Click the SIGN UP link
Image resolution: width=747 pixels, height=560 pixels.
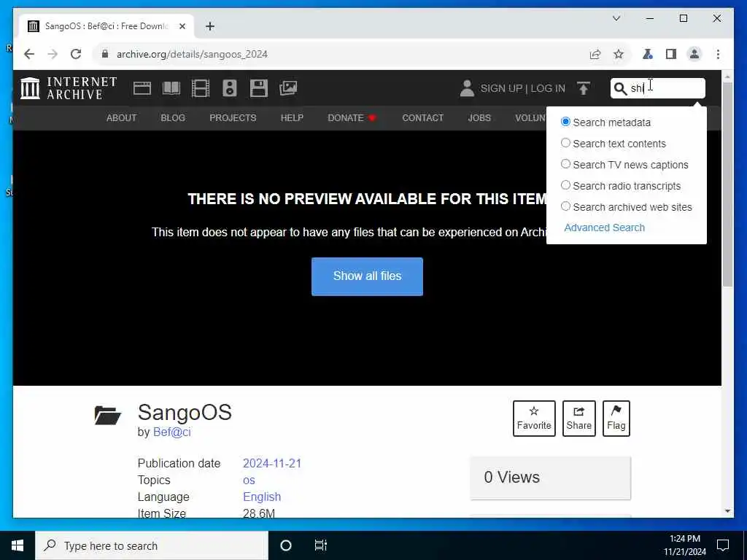point(501,88)
